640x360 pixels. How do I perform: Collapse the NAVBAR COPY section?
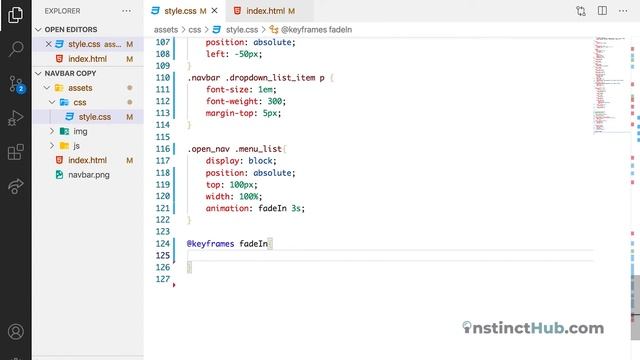point(66,73)
